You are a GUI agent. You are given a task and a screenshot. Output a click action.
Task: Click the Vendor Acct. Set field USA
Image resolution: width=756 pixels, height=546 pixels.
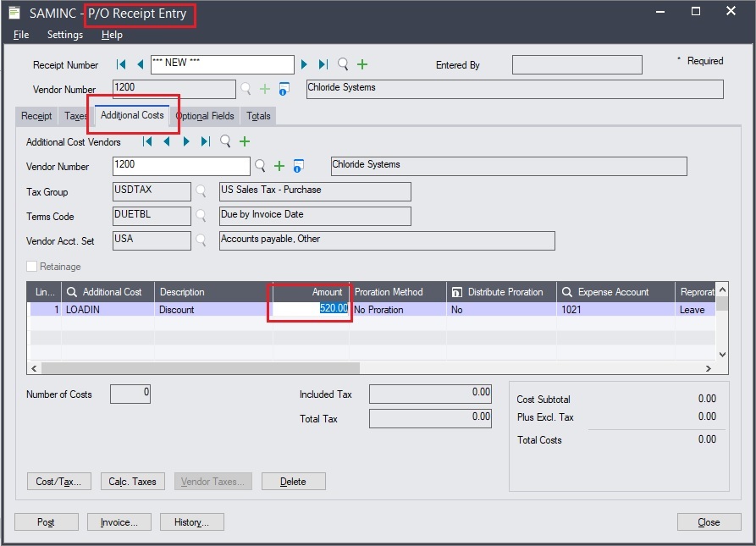pos(152,240)
